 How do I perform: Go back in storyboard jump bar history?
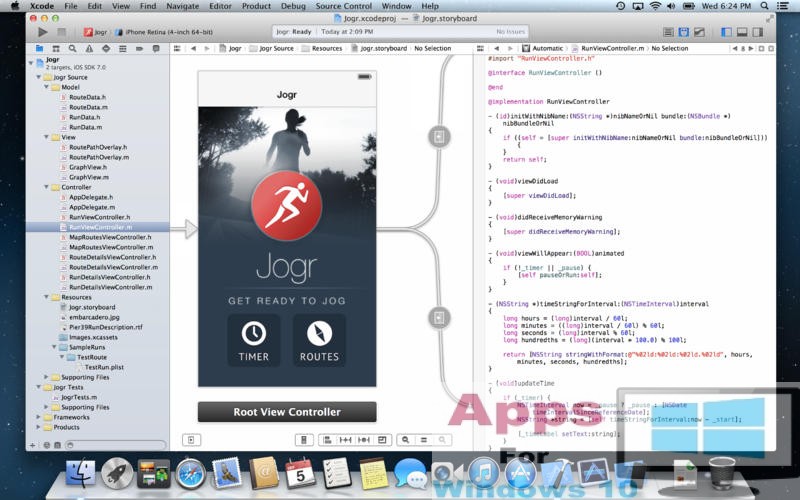(193, 48)
